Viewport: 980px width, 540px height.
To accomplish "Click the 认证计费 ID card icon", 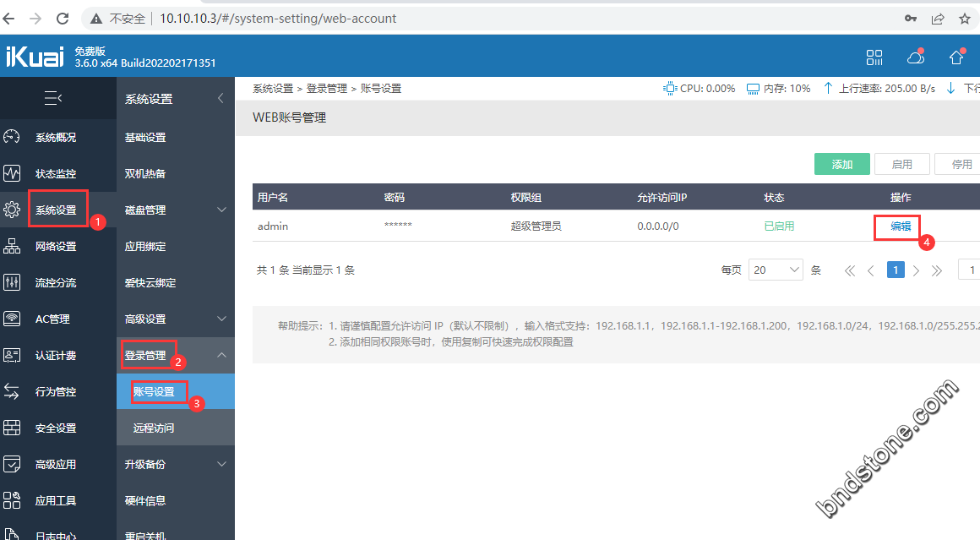I will tap(12, 355).
